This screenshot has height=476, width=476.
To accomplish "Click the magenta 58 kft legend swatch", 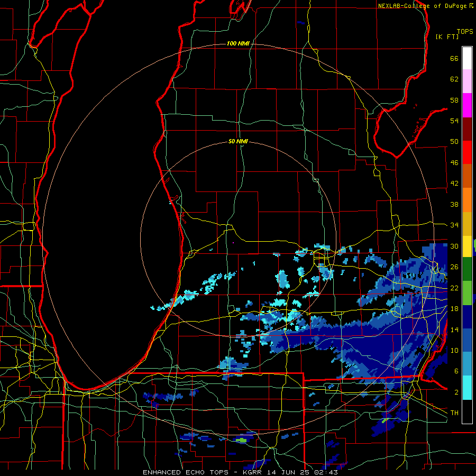I will (467, 105).
